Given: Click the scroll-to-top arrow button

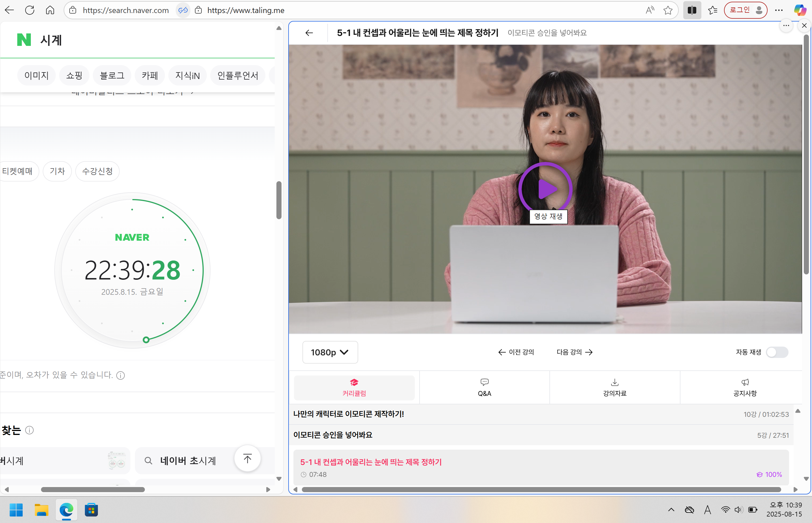Looking at the screenshot, I should [247, 459].
